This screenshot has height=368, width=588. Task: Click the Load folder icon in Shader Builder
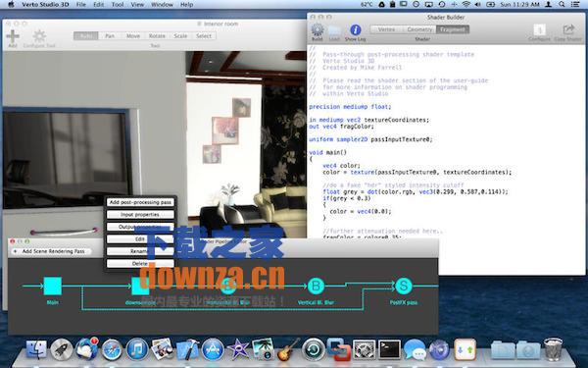(x=334, y=30)
